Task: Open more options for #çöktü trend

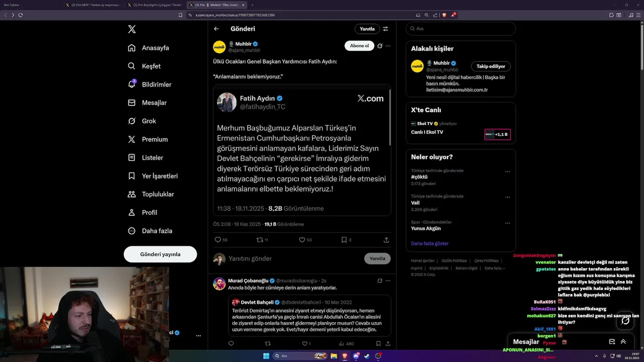Action: 508,171
